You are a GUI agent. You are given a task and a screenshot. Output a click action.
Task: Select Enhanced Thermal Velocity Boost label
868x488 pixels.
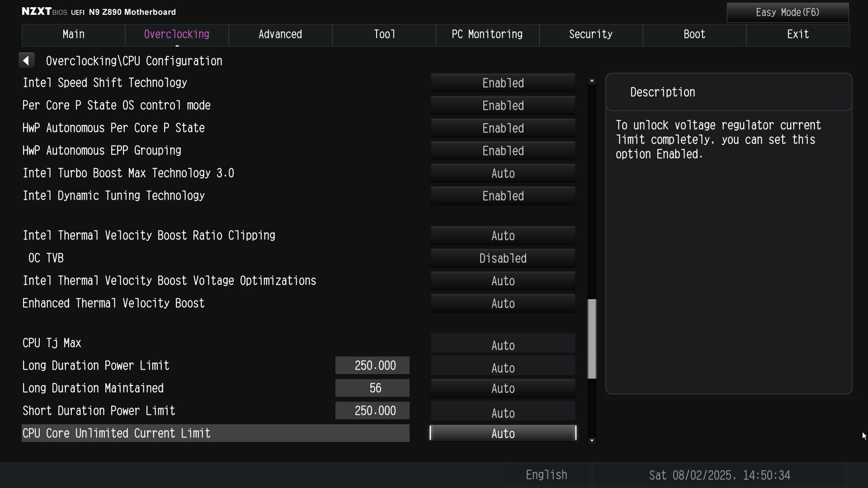coord(113,304)
